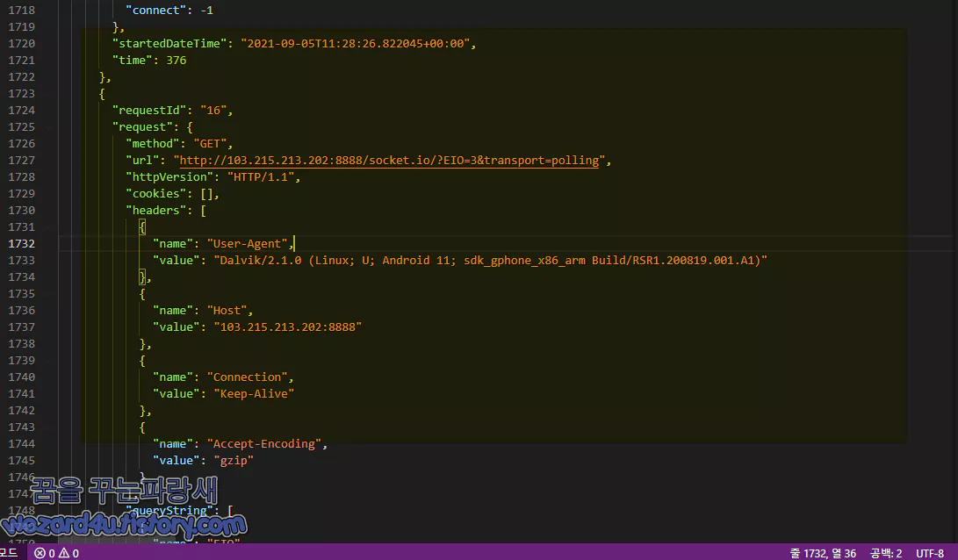Select line number 1720 in the gutter

coord(21,43)
